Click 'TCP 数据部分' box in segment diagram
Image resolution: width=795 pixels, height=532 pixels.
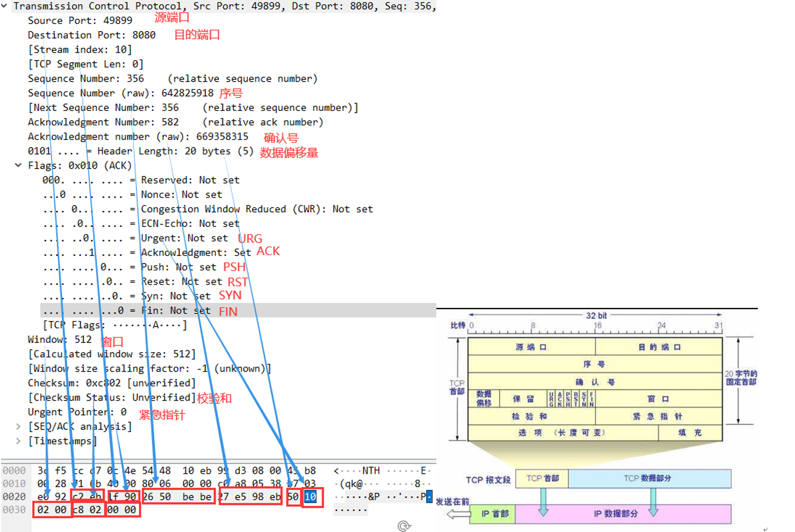650,478
